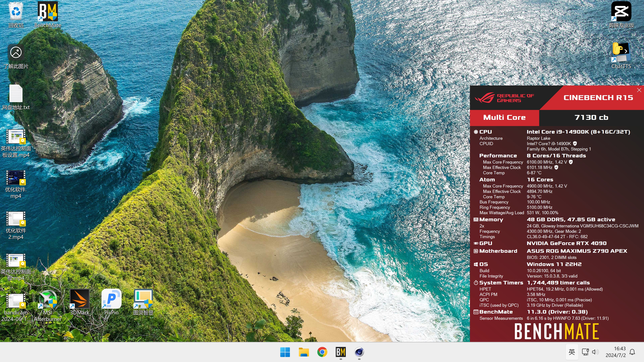Click the 48 GB DDR5, 47.85 GB active text
Image resolution: width=644 pixels, height=362 pixels.
[x=571, y=219]
